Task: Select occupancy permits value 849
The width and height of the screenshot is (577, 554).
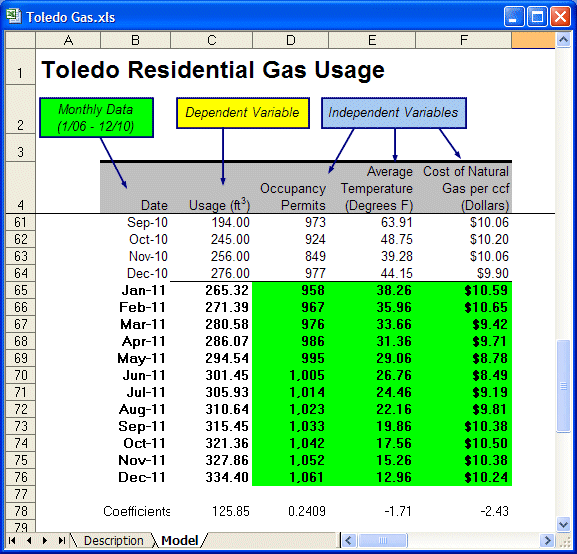Action: pos(290,256)
